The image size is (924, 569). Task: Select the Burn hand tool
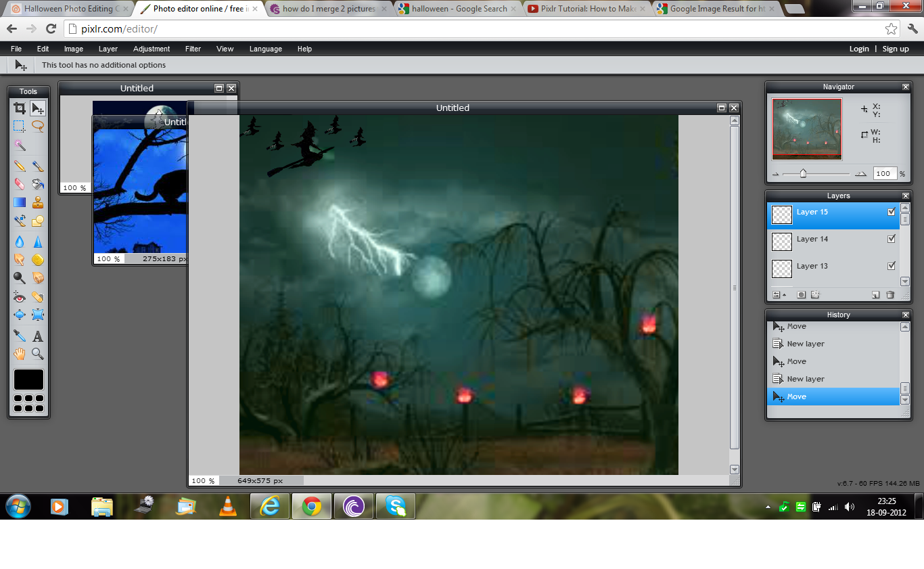(38, 278)
